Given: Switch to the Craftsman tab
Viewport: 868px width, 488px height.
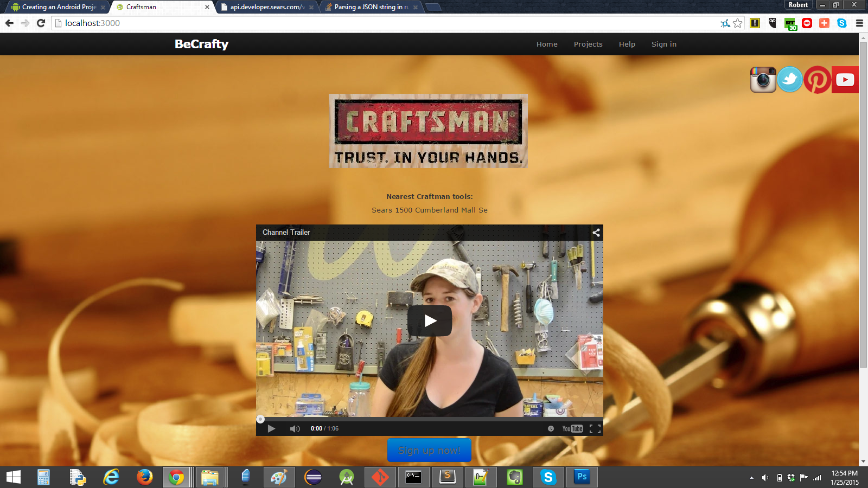Looking at the screenshot, I should click(x=163, y=7).
